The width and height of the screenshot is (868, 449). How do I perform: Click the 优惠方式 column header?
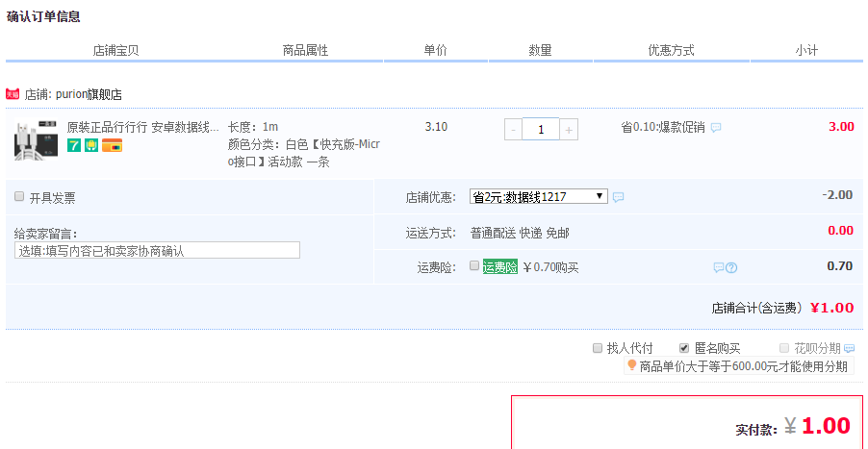tap(671, 51)
